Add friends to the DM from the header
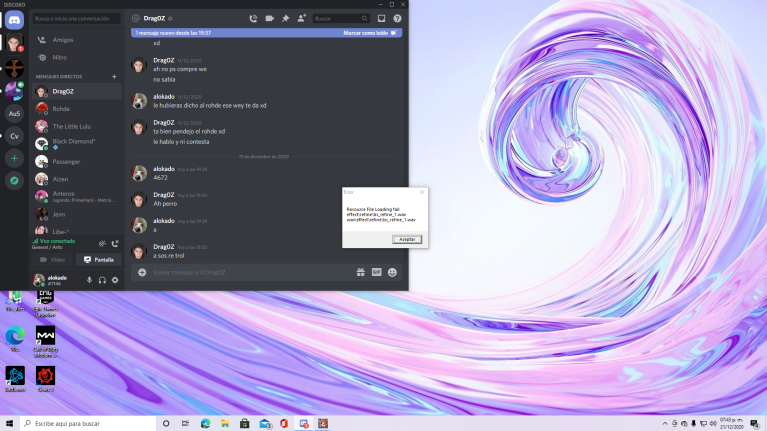The width and height of the screenshot is (767, 431). coord(302,19)
